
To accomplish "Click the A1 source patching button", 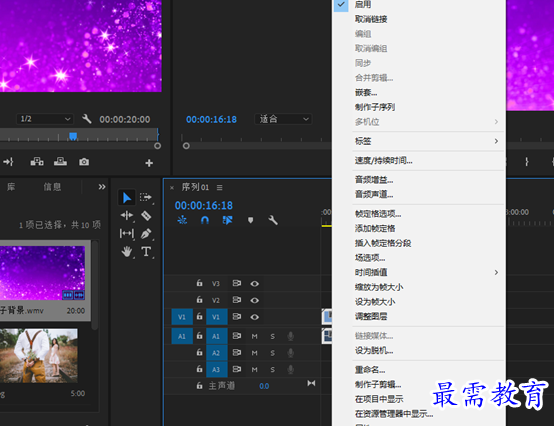I will click(182, 336).
